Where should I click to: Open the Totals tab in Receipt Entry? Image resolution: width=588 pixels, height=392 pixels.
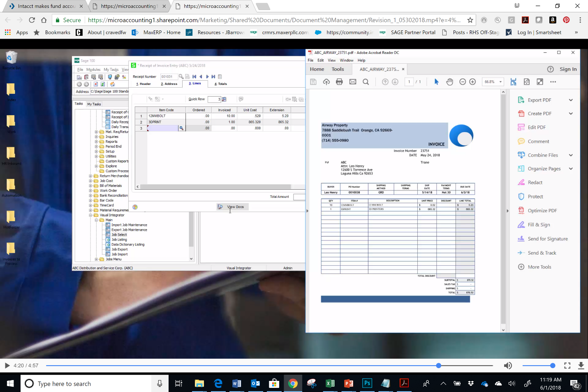point(221,84)
